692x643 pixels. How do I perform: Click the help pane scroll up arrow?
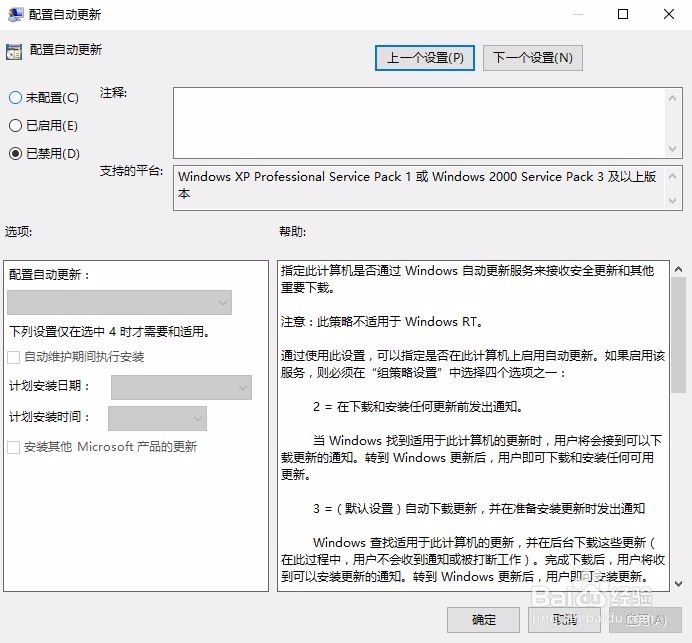pos(679,269)
